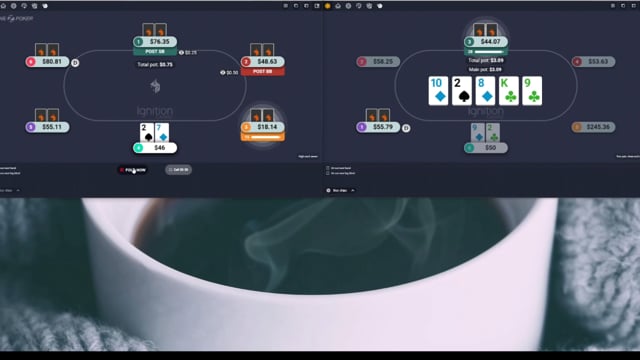640x360 pixels.
Task: Click clock-like icon in right table toolbar
Action: coord(359,6)
